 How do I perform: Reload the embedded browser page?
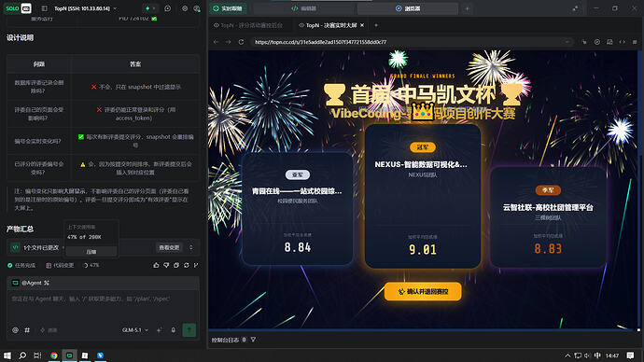[241, 42]
